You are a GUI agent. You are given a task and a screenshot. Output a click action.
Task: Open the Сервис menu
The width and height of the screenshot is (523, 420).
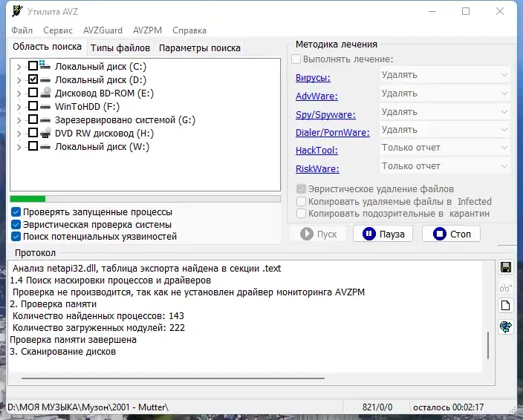58,30
